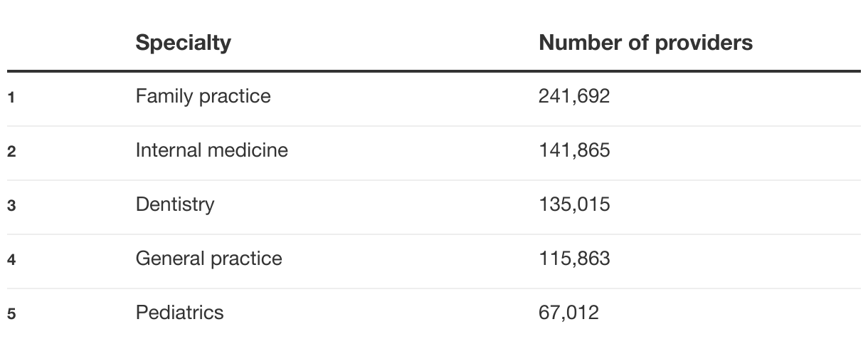The width and height of the screenshot is (868, 349).
Task: Click the value 135,015
Action: (574, 204)
